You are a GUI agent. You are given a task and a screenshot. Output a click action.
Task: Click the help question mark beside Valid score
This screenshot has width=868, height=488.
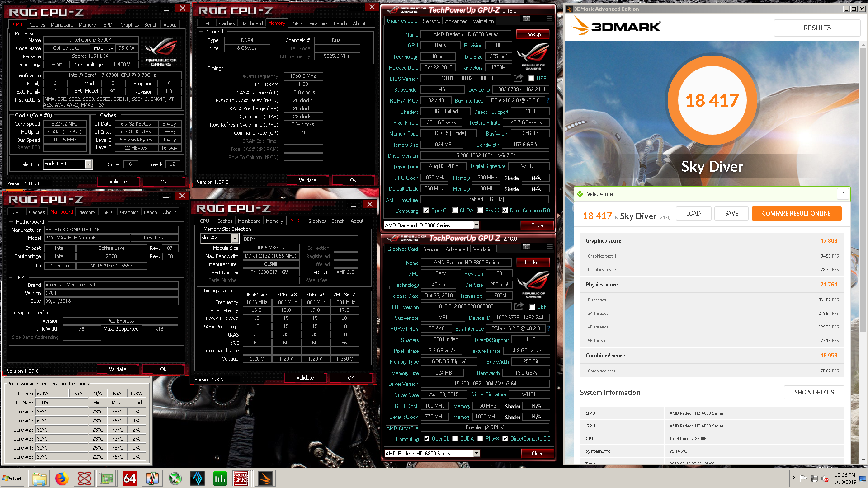843,194
